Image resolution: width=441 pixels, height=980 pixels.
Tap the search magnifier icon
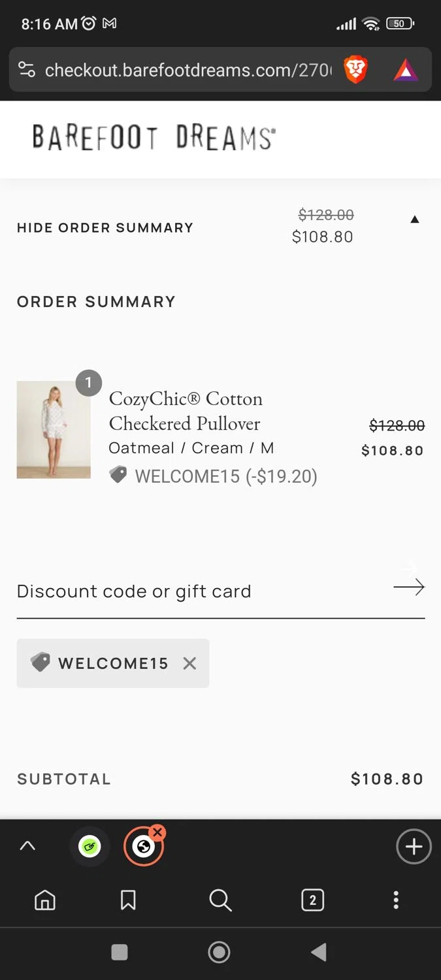click(220, 900)
